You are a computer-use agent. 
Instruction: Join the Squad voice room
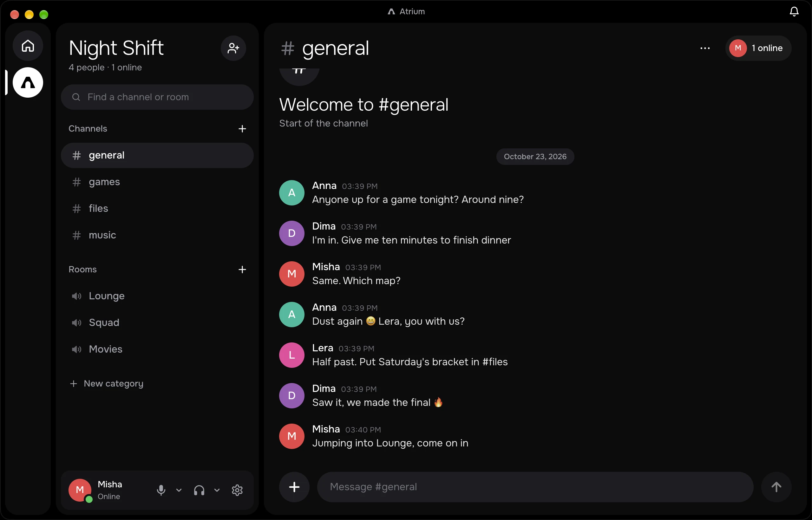157,322
